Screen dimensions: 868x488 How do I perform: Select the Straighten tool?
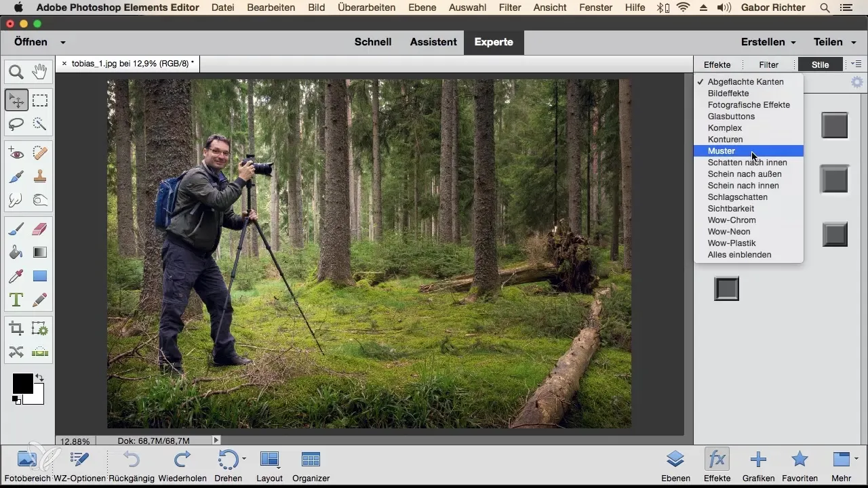pyautogui.click(x=40, y=352)
